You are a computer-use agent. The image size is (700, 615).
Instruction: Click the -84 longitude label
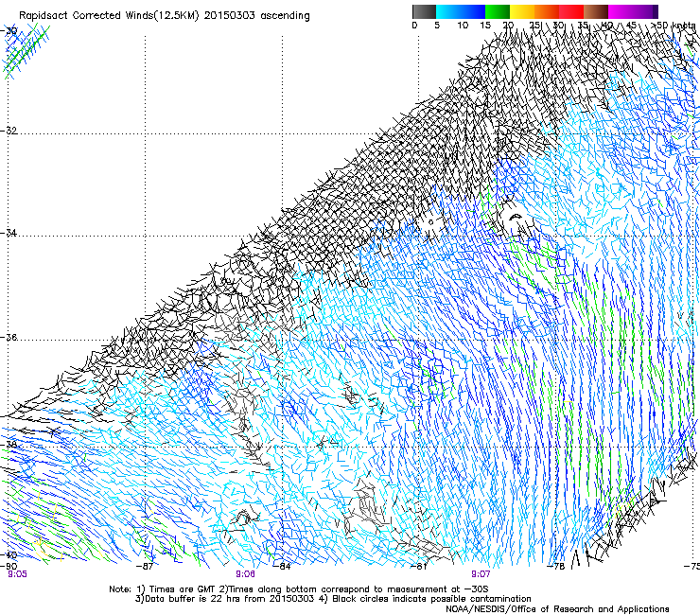[x=282, y=567]
